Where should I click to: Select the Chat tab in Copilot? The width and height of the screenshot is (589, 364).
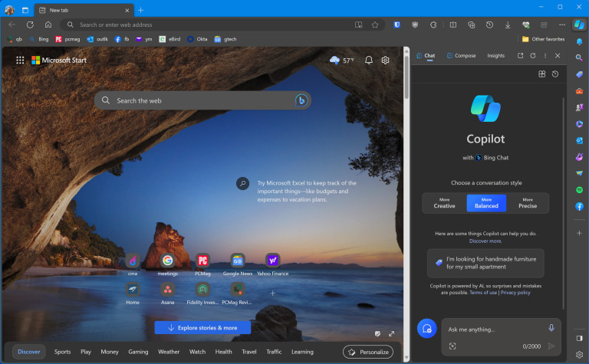[x=426, y=55]
